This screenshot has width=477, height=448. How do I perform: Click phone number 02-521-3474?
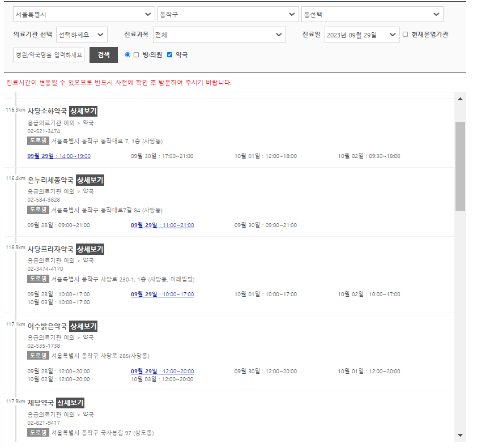44,131
